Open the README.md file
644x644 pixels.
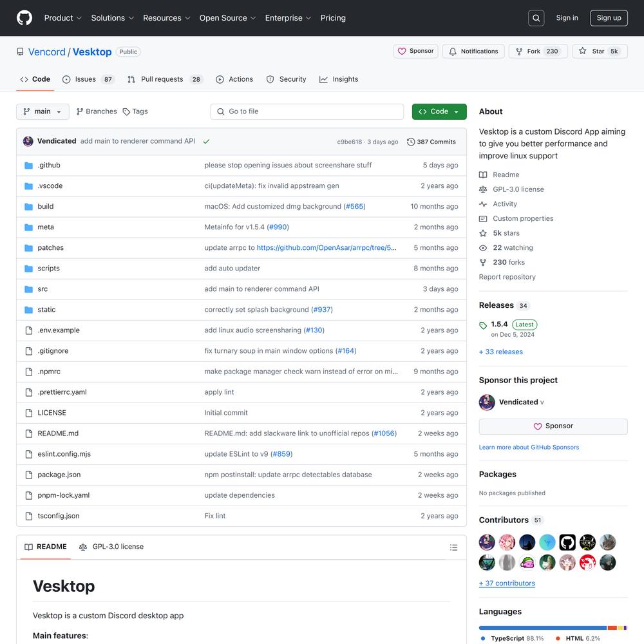click(58, 433)
